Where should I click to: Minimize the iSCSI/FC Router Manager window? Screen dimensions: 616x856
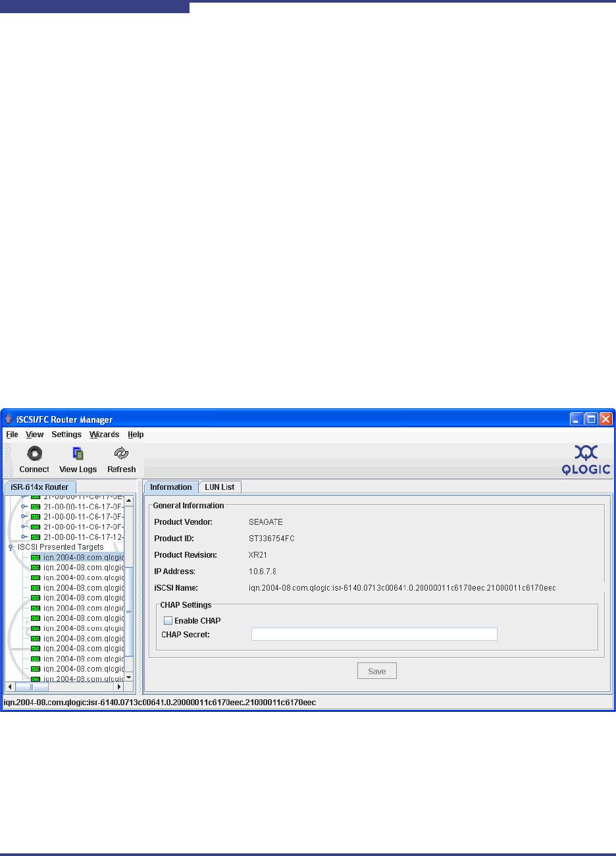pos(577,419)
